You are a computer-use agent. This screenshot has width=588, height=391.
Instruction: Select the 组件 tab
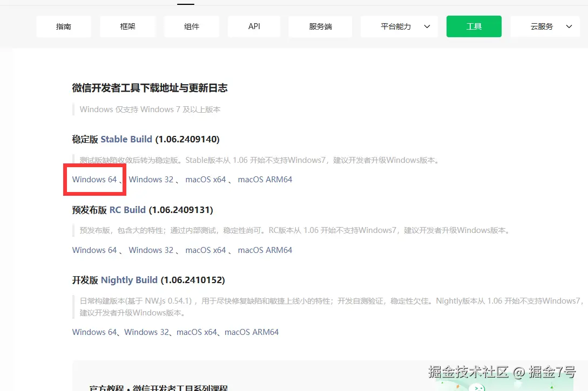tap(192, 26)
